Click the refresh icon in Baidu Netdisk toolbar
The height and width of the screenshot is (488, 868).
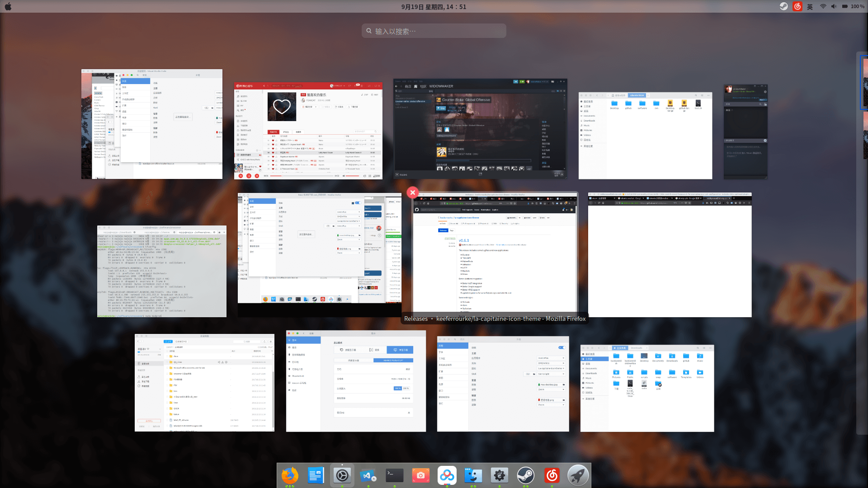tap(264, 342)
